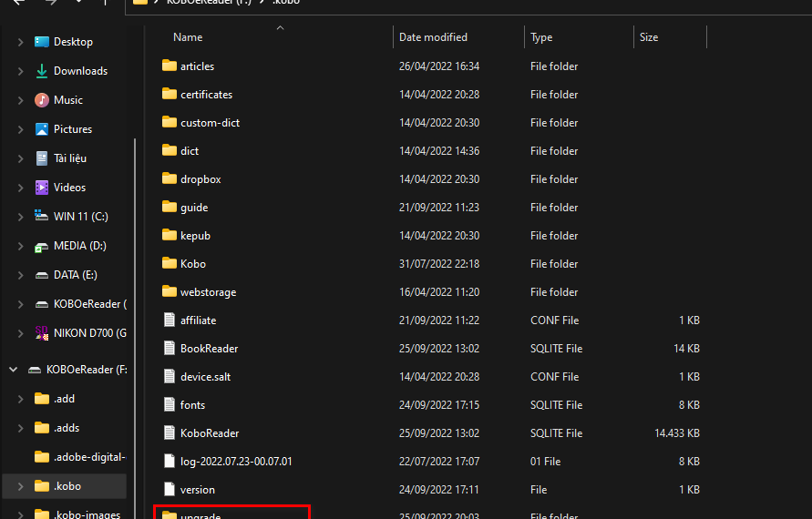
Task: Select the dict folder icon
Action: (x=170, y=150)
